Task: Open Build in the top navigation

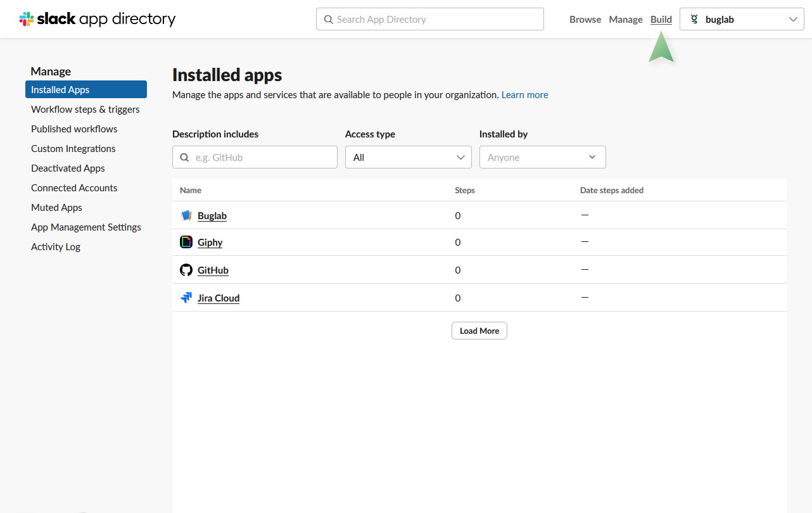Action: pyautogui.click(x=661, y=20)
